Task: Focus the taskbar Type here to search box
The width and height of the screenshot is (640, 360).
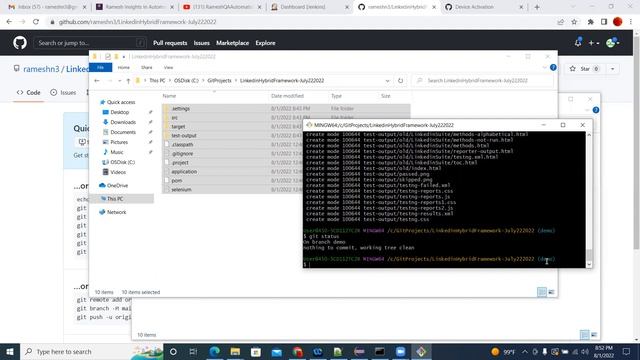Action: pos(91,351)
